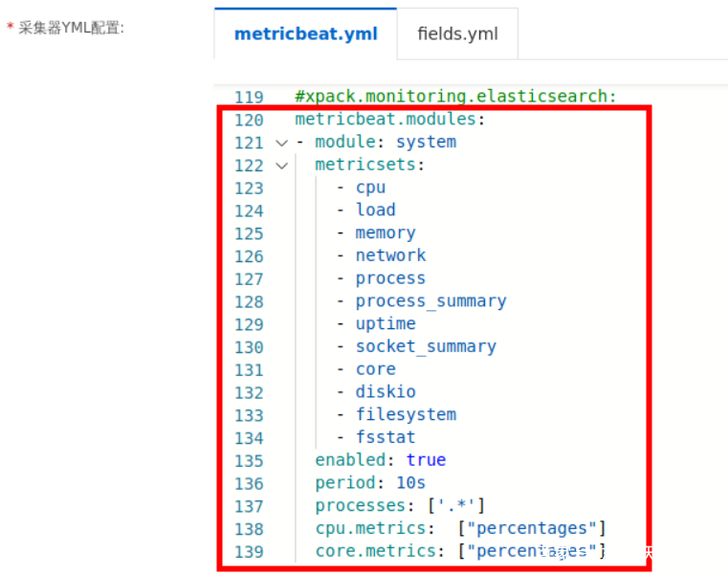
Task: Click the filesystem metricset entry
Action: click(x=406, y=415)
